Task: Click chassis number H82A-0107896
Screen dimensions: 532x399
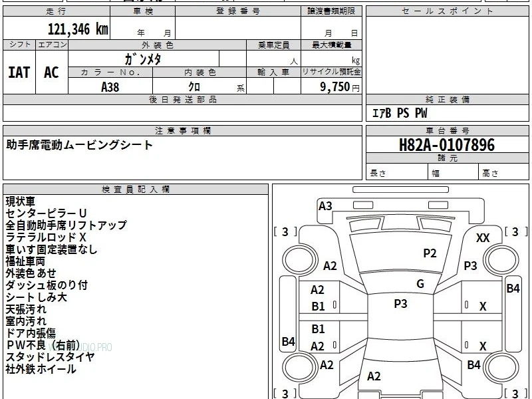Action: (x=447, y=145)
